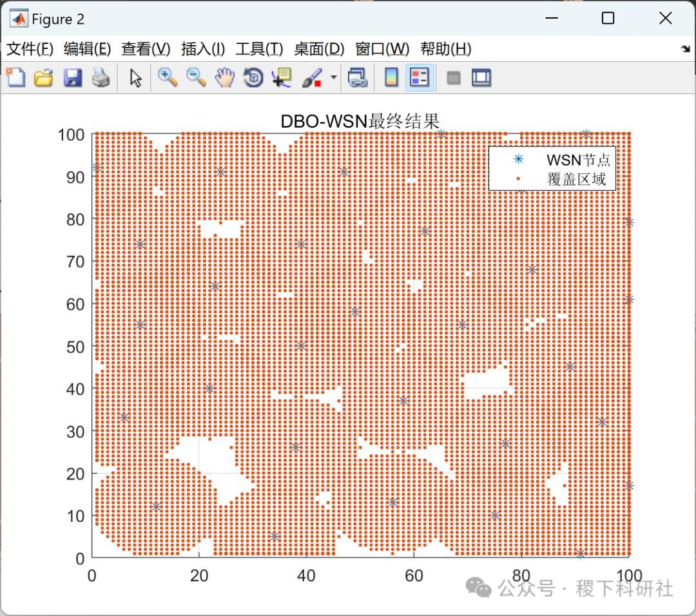This screenshot has height=616, width=696.
Task: Click the y-axis tick label 100
Action: [x=71, y=135]
